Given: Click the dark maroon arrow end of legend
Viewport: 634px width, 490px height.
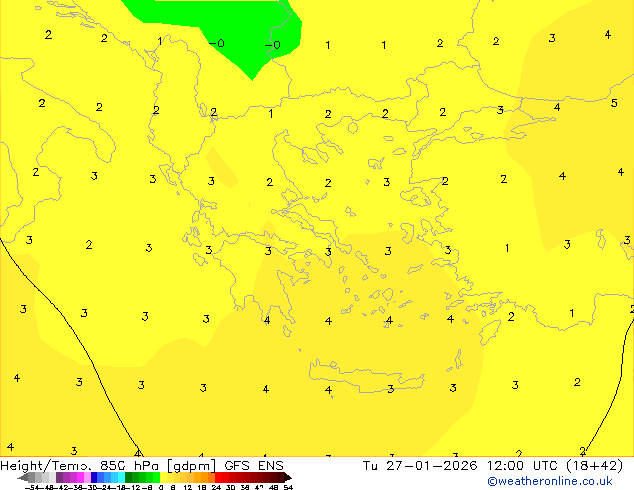Looking at the screenshot, I should pyautogui.click(x=288, y=477).
